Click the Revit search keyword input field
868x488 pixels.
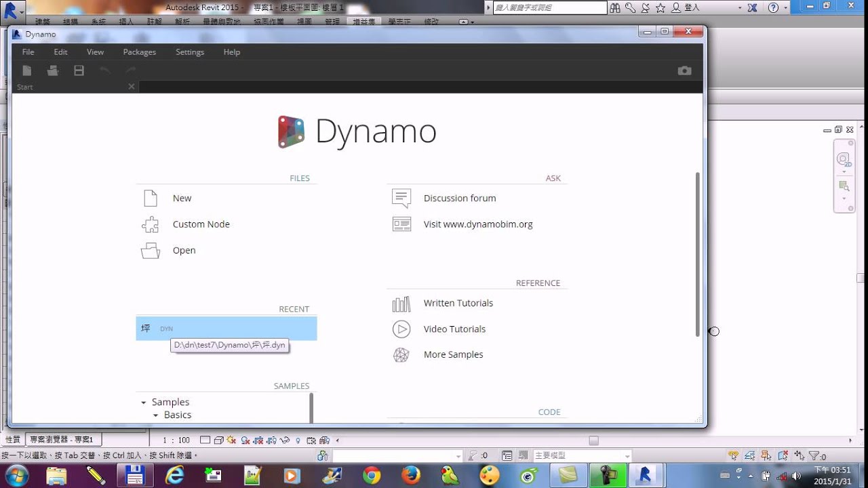pos(550,7)
